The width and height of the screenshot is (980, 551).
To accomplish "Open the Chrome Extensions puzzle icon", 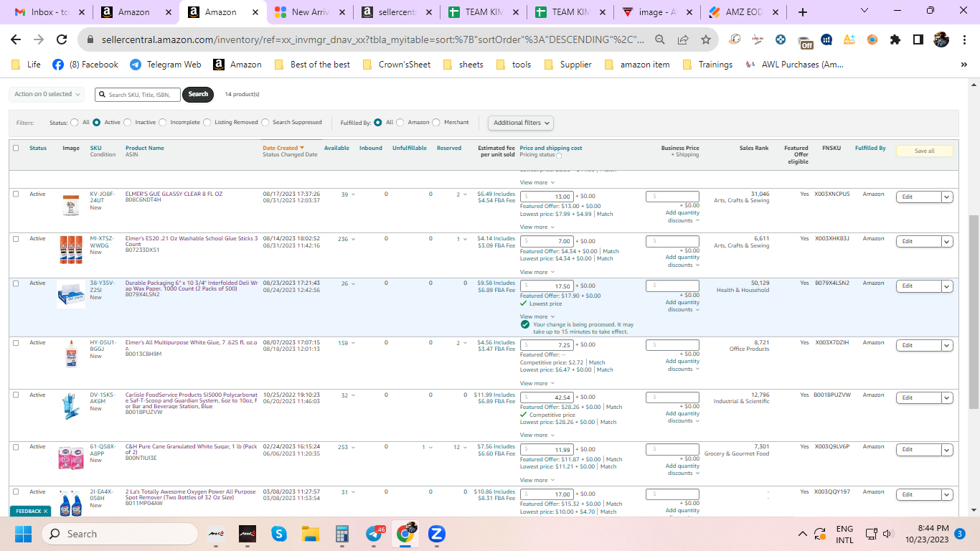I will point(895,39).
